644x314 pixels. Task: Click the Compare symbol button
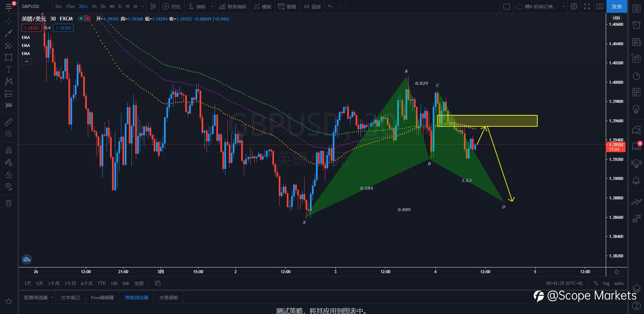172,6
